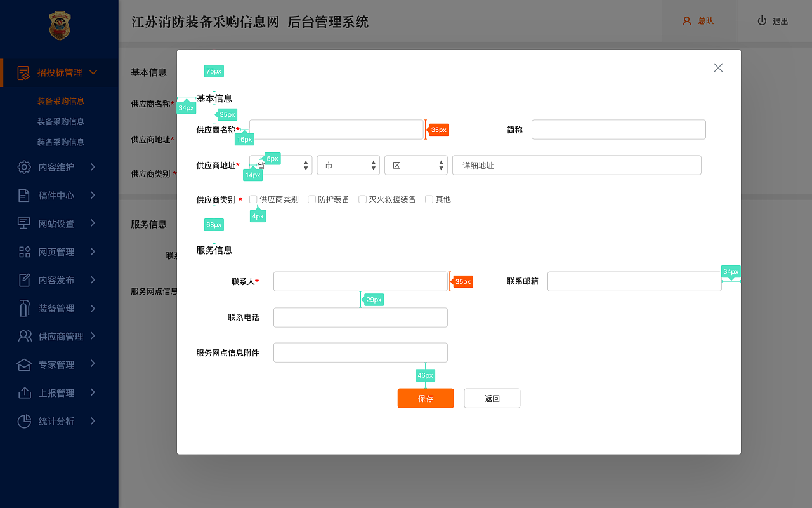Select the 内容发布 edit icon
The image size is (812, 508).
[x=23, y=279]
